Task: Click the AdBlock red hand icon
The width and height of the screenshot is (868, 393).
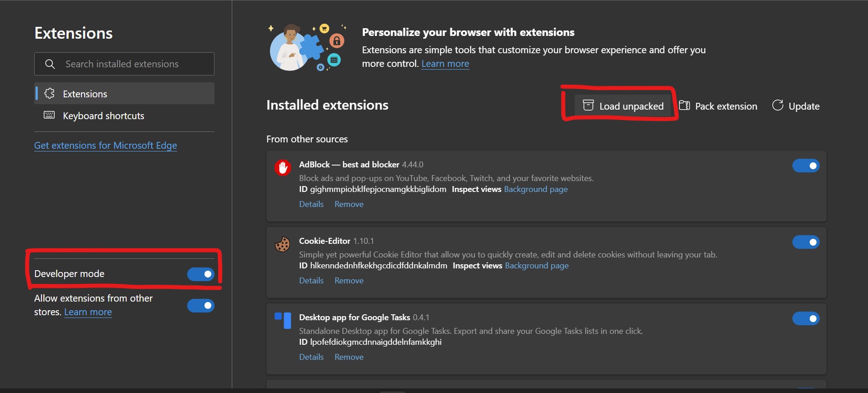Action: (x=283, y=167)
